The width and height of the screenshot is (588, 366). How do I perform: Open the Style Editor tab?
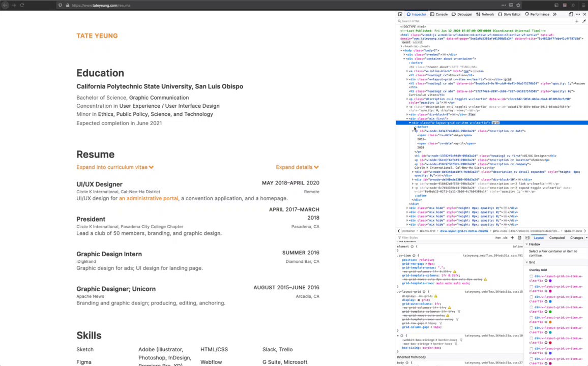tap(509, 14)
